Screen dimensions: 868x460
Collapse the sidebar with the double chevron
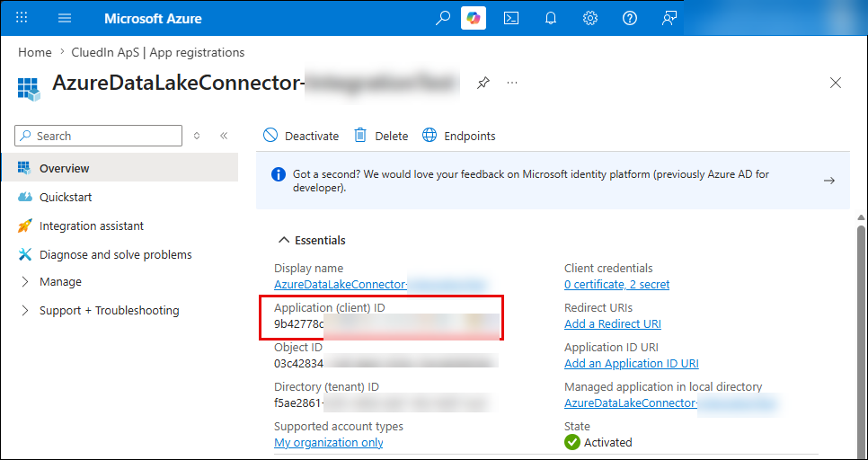[224, 136]
